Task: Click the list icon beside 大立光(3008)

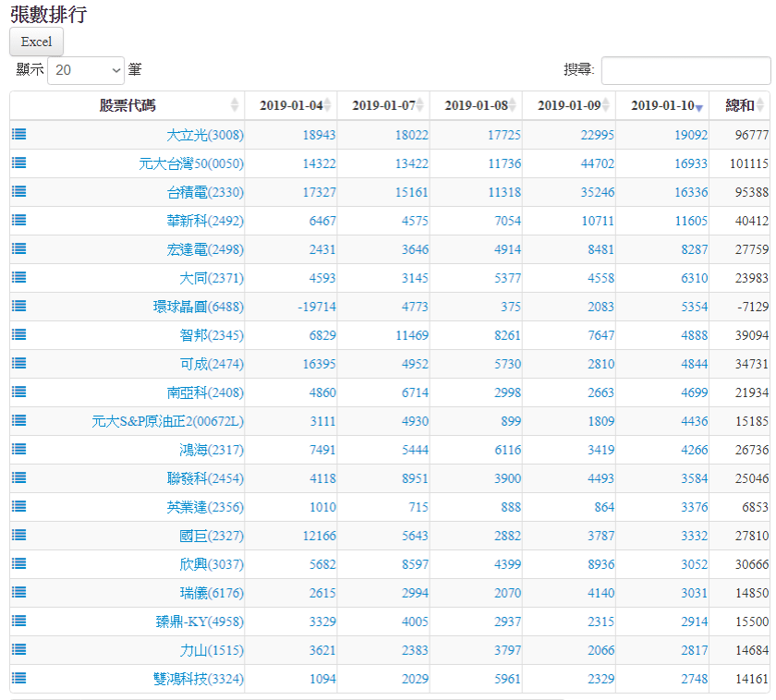Action: coord(19,134)
